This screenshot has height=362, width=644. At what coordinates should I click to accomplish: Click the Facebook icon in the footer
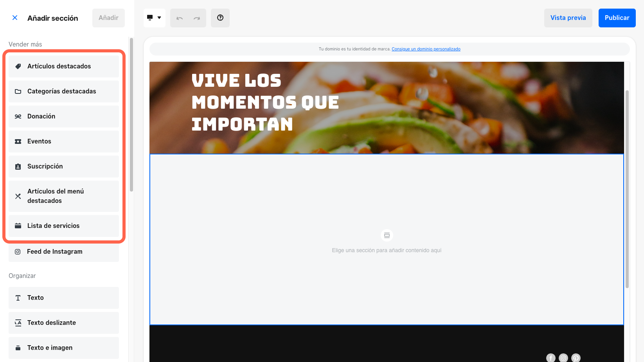[x=551, y=358]
